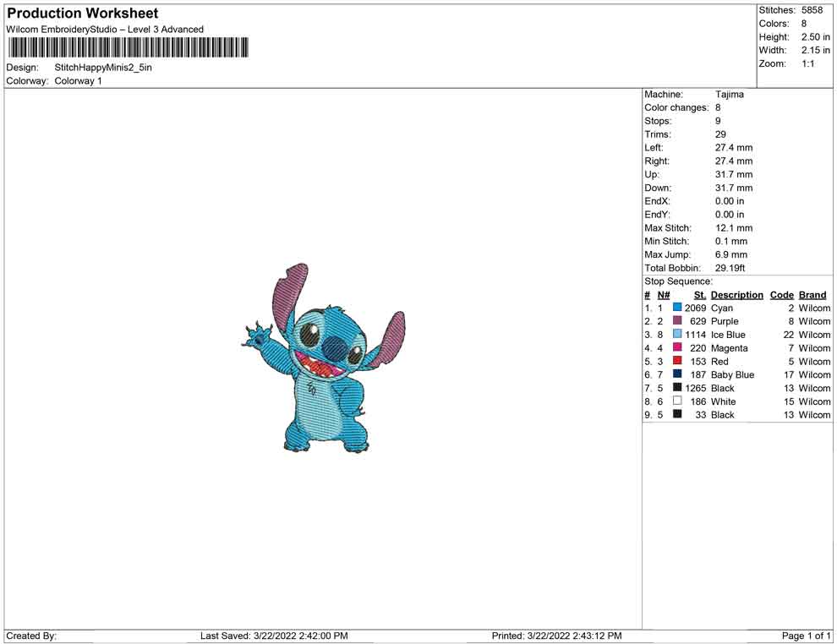The height and width of the screenshot is (644, 837).
Task: Click the Height value '2.50 in'
Action: pos(816,37)
